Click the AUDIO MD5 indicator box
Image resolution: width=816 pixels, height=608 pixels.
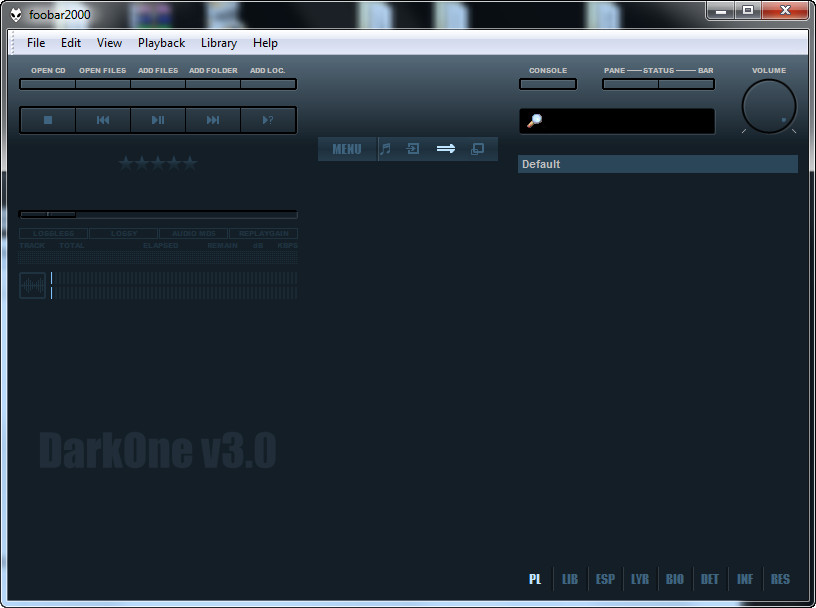194,234
